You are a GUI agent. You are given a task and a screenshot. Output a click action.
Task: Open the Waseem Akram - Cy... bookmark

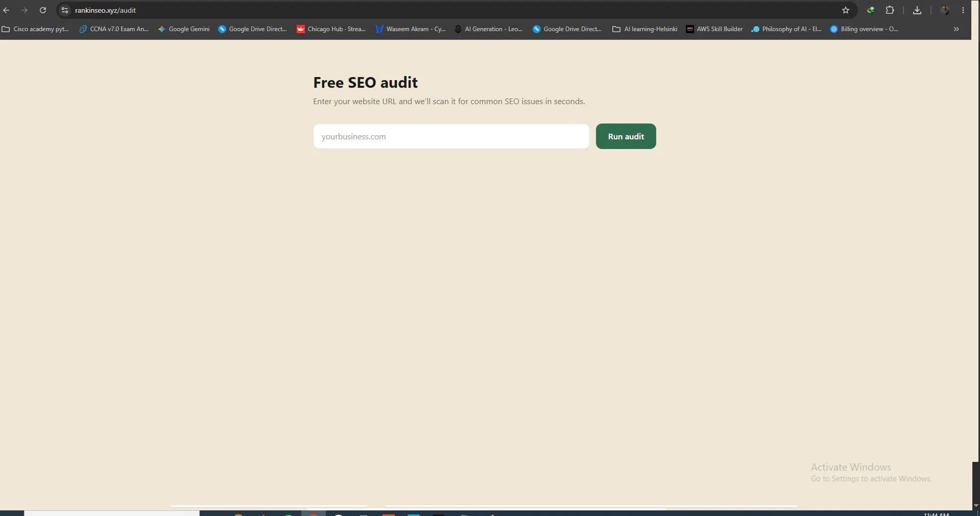[411, 29]
